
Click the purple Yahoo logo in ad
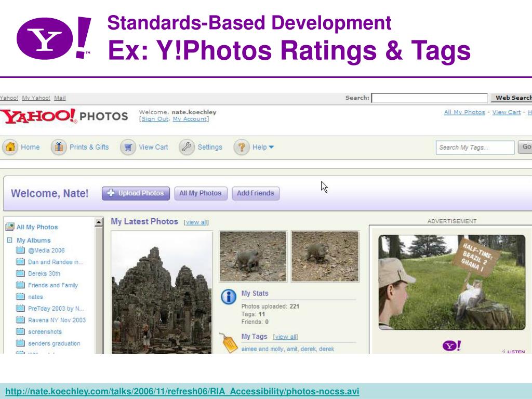click(451, 345)
